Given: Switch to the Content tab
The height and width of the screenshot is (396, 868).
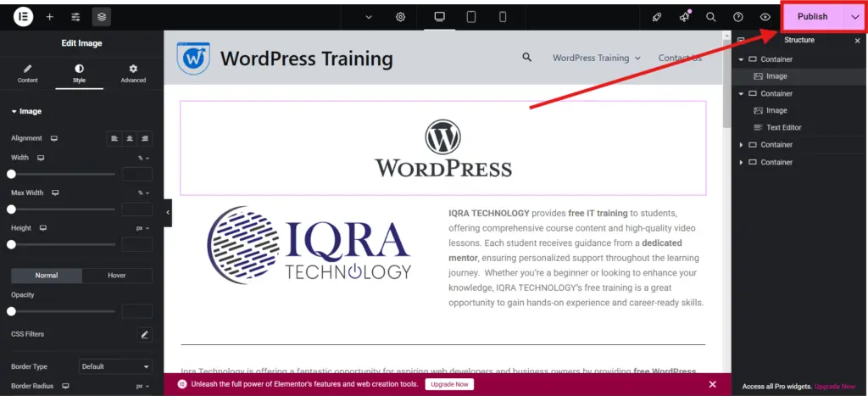Looking at the screenshot, I should point(28,74).
